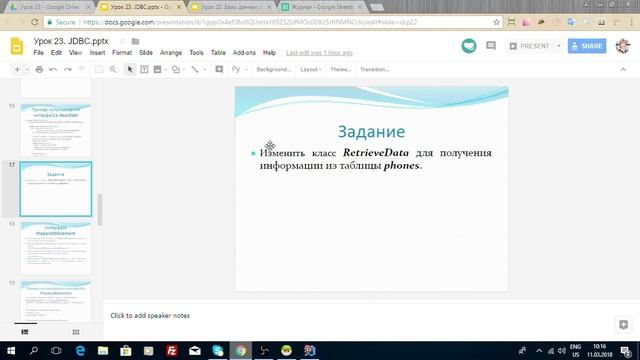Reload the page in browser
This screenshot has width=640, height=360.
tap(35, 22)
